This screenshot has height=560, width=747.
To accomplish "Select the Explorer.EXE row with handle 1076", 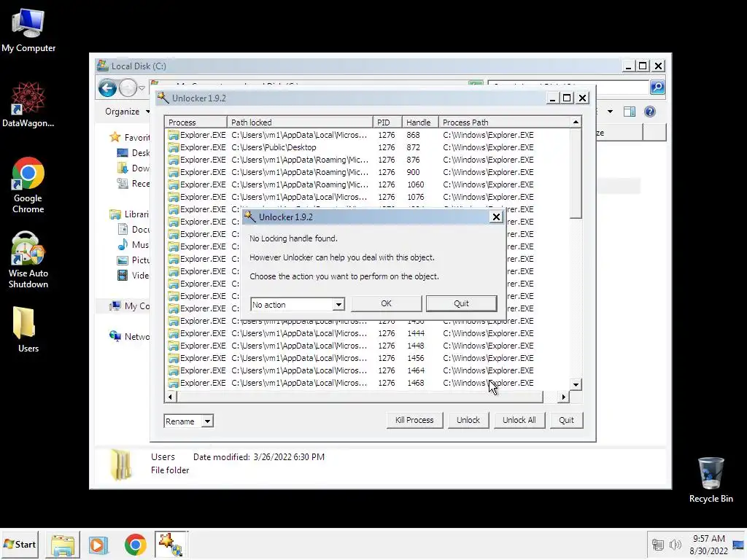I will tap(368, 197).
